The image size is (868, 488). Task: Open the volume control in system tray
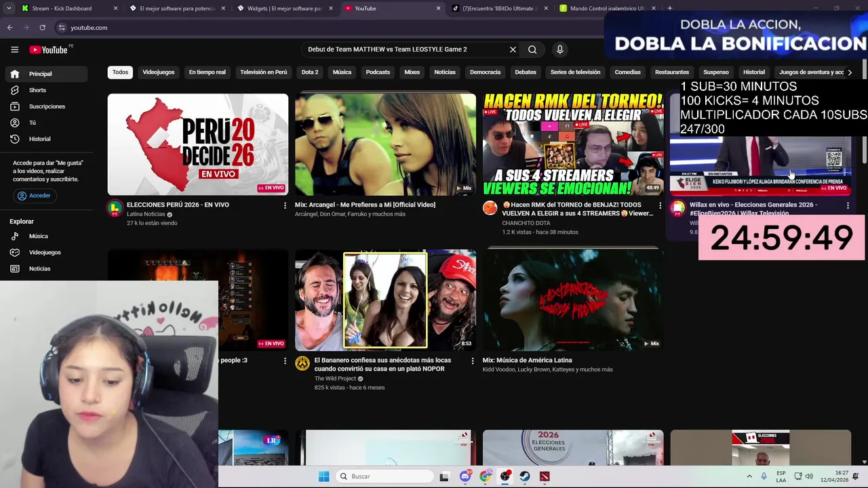[809, 476]
